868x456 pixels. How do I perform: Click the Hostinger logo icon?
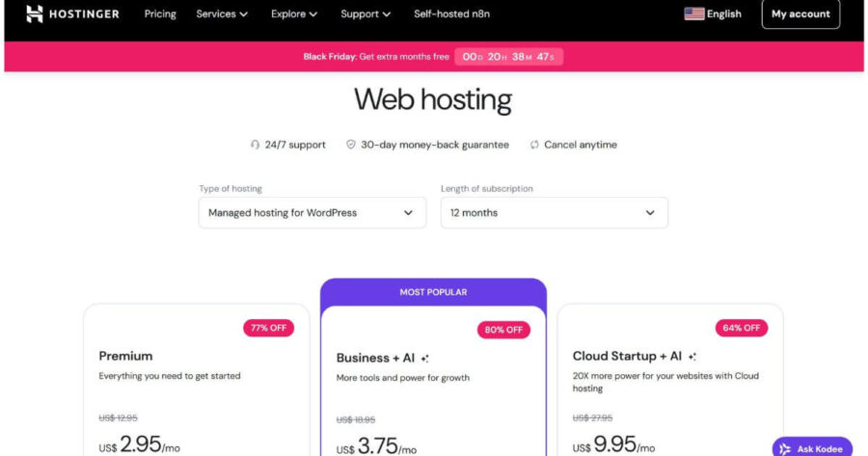35,13
